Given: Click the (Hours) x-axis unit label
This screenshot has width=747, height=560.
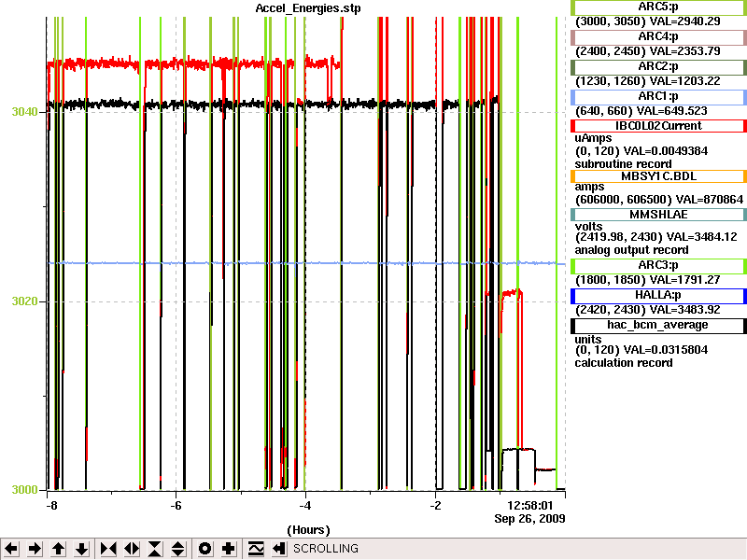Looking at the screenshot, I should (x=308, y=530).
